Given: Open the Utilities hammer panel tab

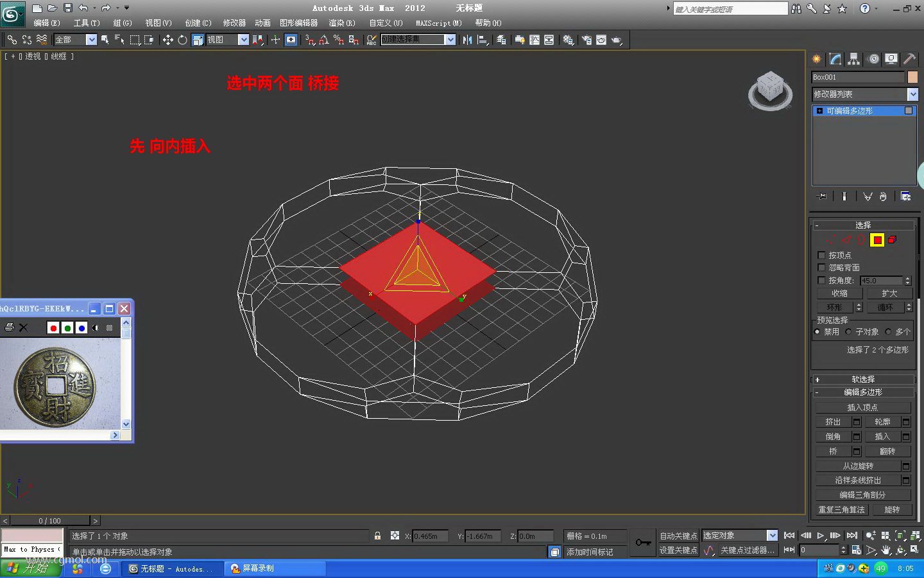Looking at the screenshot, I should (x=909, y=59).
